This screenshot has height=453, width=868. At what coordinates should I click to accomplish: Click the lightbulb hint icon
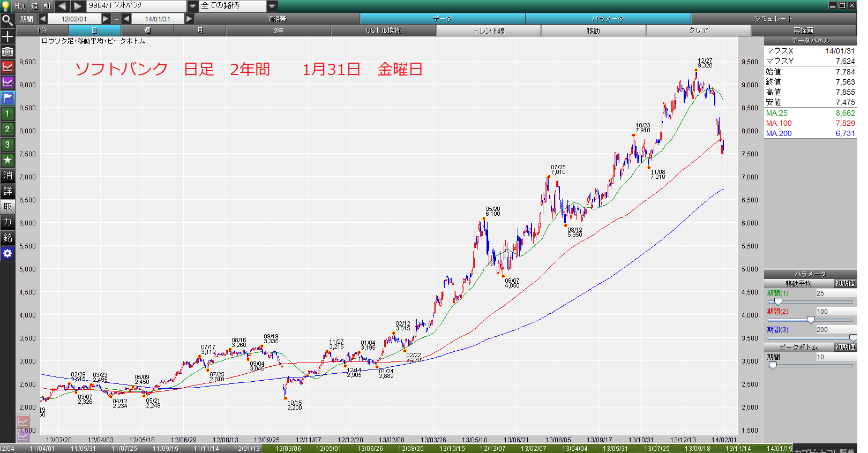pos(6,6)
